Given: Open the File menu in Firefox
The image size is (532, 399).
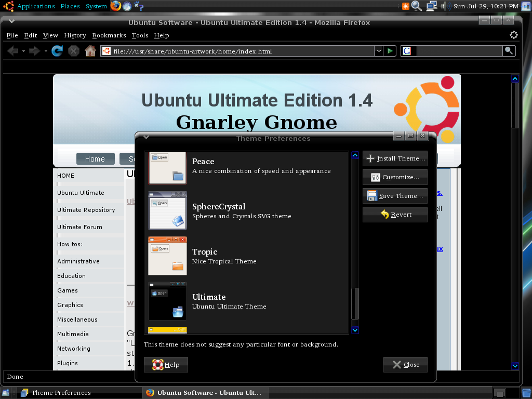Looking at the screenshot, I should tap(12, 35).
